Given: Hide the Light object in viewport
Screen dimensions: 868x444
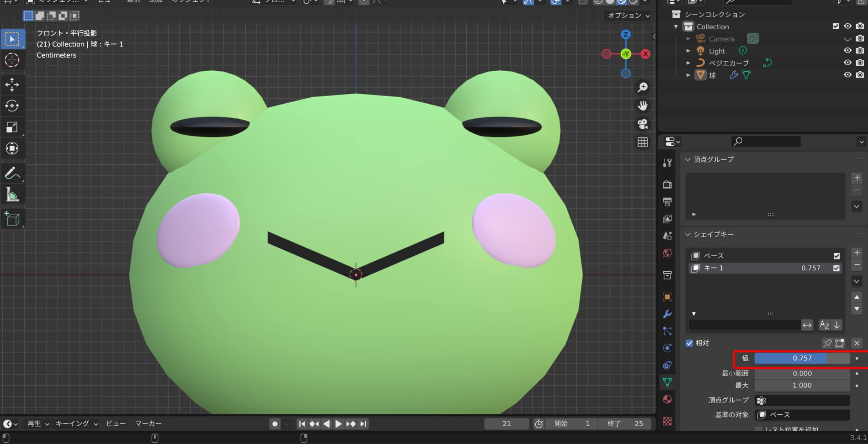Looking at the screenshot, I should (x=847, y=51).
